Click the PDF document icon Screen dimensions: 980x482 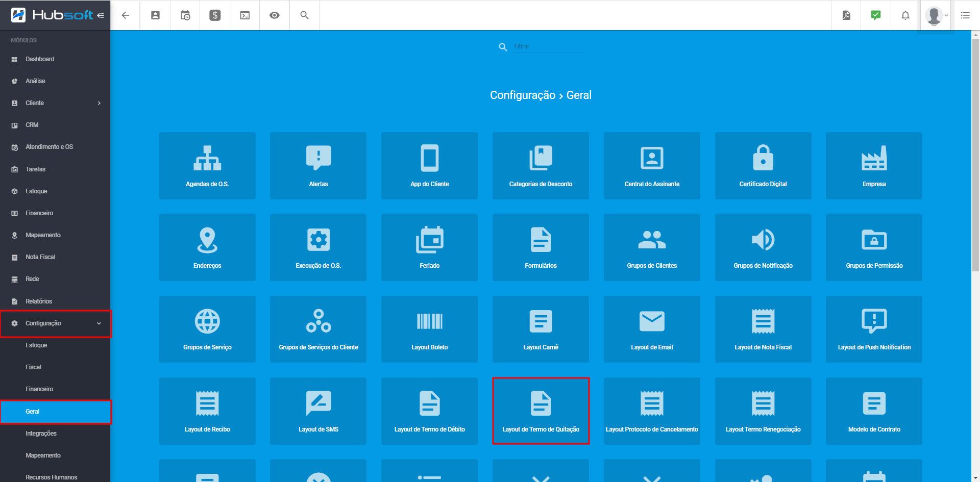(x=846, y=15)
